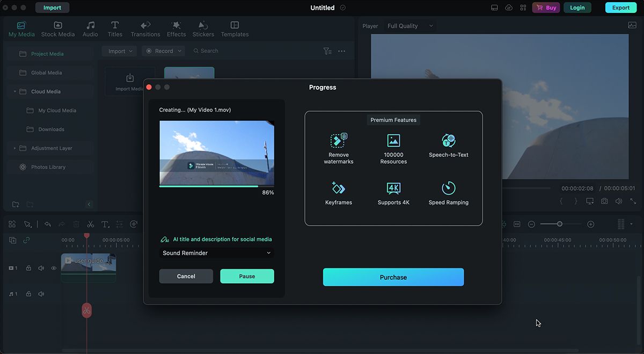Click the mark-in brace icon under the player

point(561,200)
